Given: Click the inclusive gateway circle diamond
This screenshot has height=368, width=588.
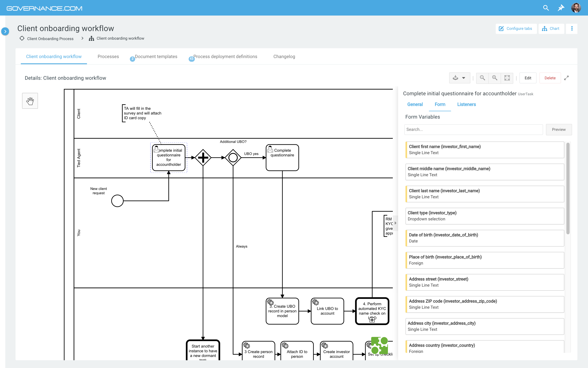Looking at the screenshot, I should pos(233,158).
